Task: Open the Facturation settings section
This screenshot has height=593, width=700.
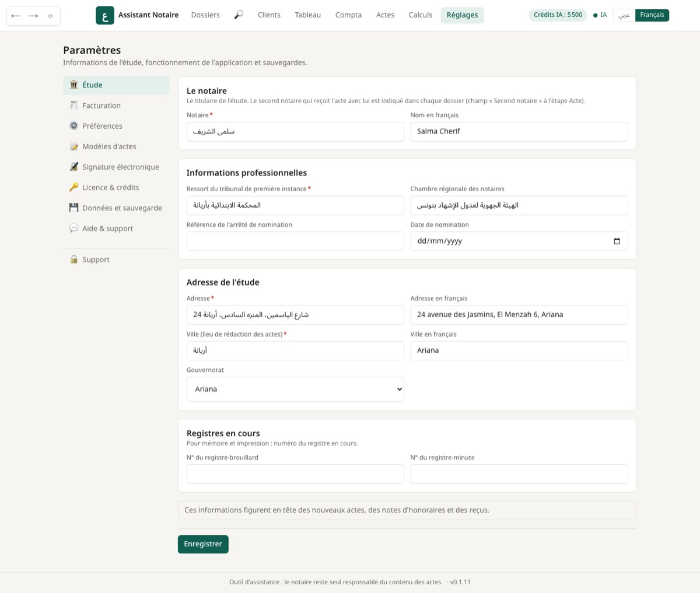Action: (x=116, y=106)
